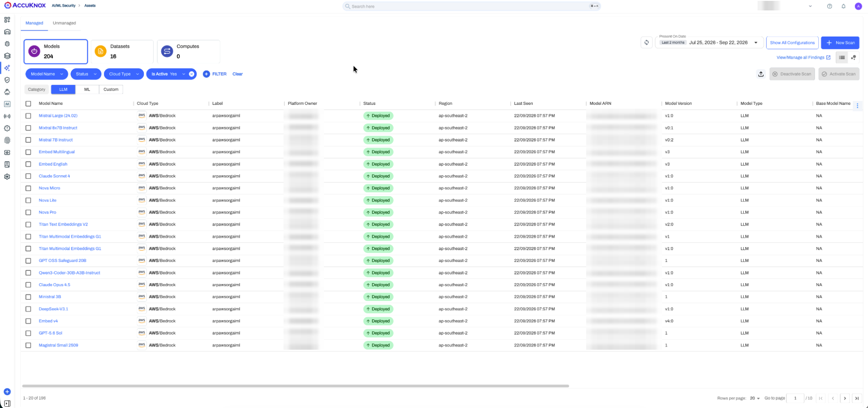Image resolution: width=868 pixels, height=408 pixels.
Task: Select the Models summary card
Action: [x=56, y=51]
